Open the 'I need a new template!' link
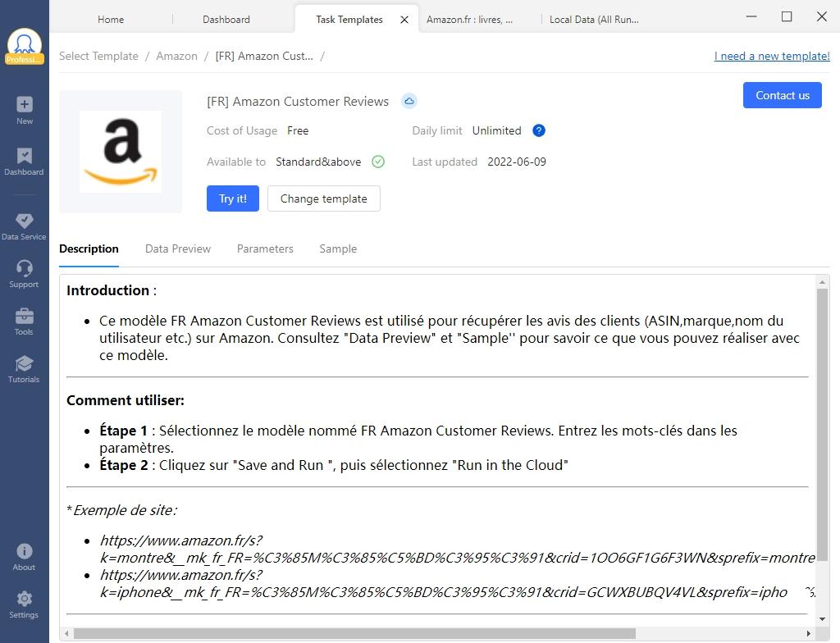The image size is (840, 643). (772, 57)
